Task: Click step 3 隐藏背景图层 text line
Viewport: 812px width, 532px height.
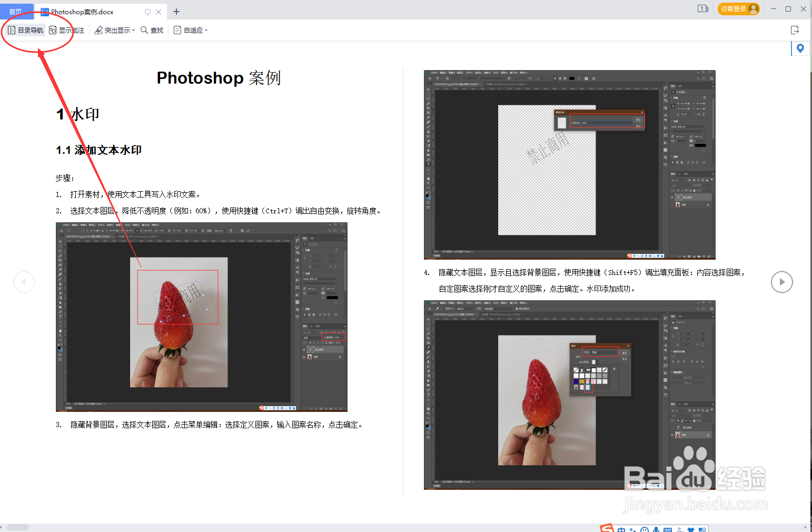Action: (x=210, y=425)
